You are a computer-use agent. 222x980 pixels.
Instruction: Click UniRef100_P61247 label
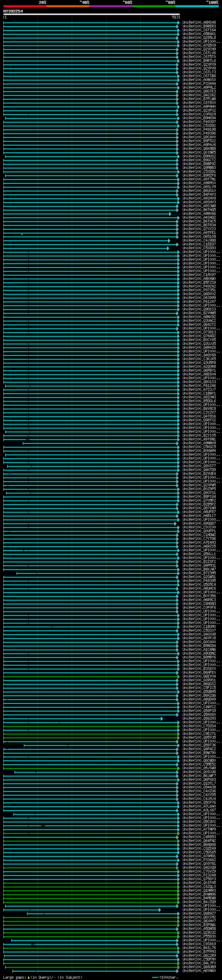click(199, 302)
